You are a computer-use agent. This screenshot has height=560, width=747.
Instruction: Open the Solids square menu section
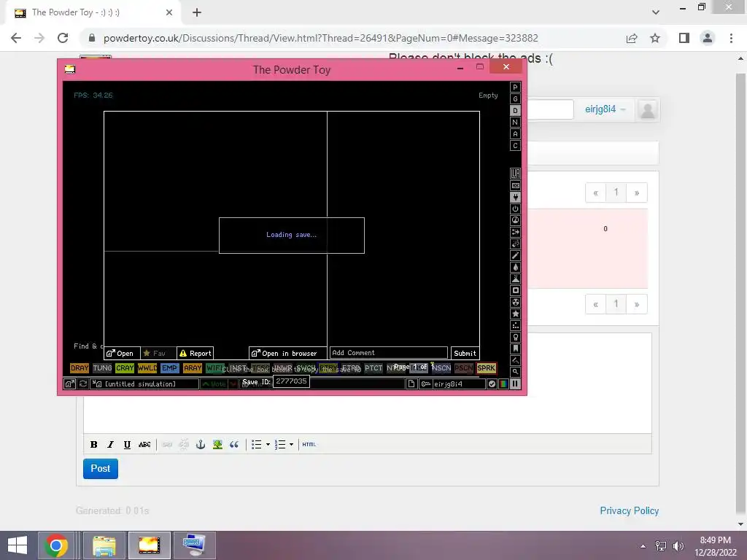tap(515, 290)
